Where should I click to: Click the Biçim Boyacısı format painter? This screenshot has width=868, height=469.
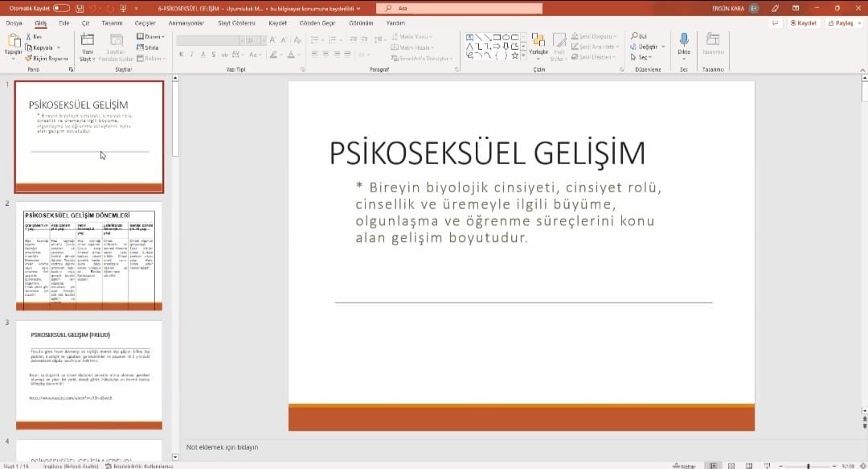point(47,58)
